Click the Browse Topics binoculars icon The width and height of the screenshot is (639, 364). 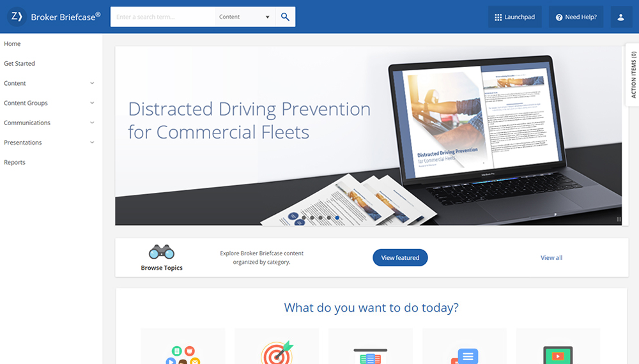click(162, 252)
